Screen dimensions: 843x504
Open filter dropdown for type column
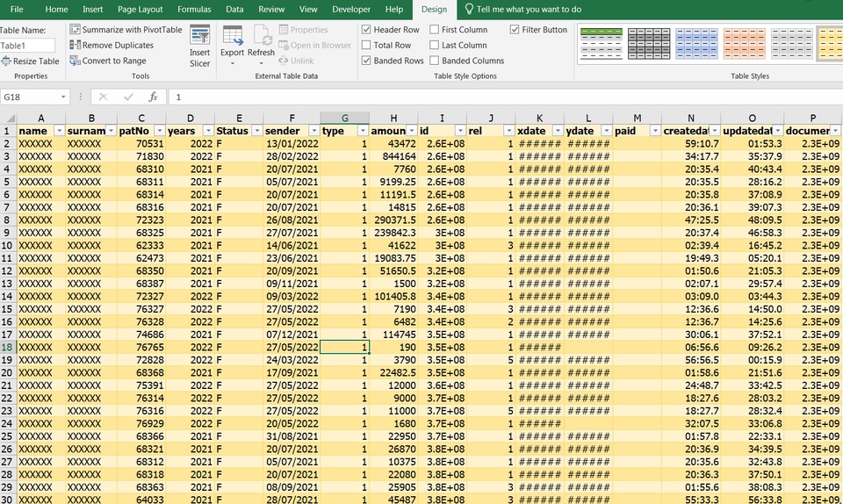[363, 131]
